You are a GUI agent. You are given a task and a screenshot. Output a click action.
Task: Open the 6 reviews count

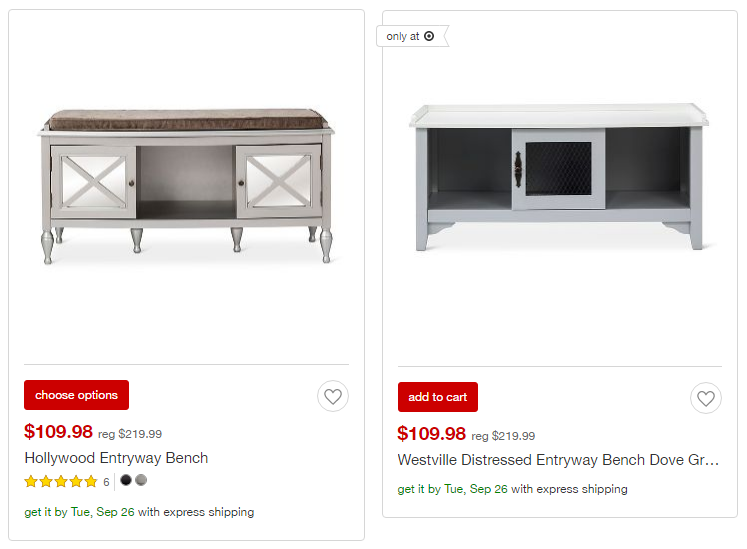(x=106, y=482)
